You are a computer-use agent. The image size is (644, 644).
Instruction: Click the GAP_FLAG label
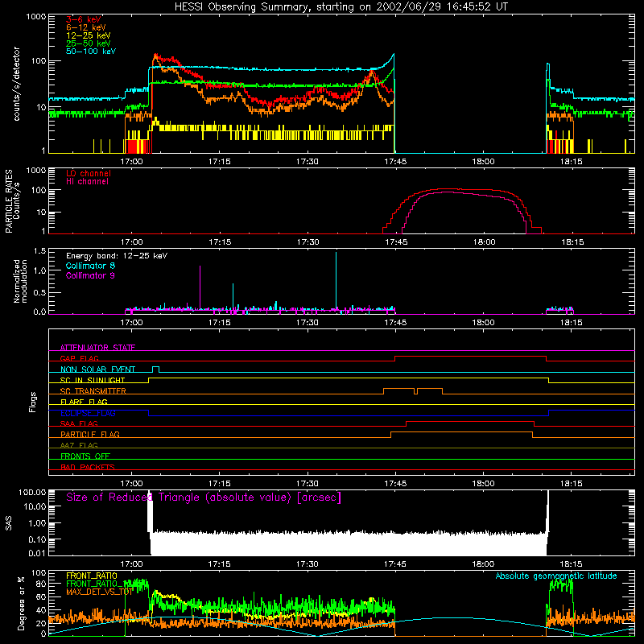click(x=79, y=358)
